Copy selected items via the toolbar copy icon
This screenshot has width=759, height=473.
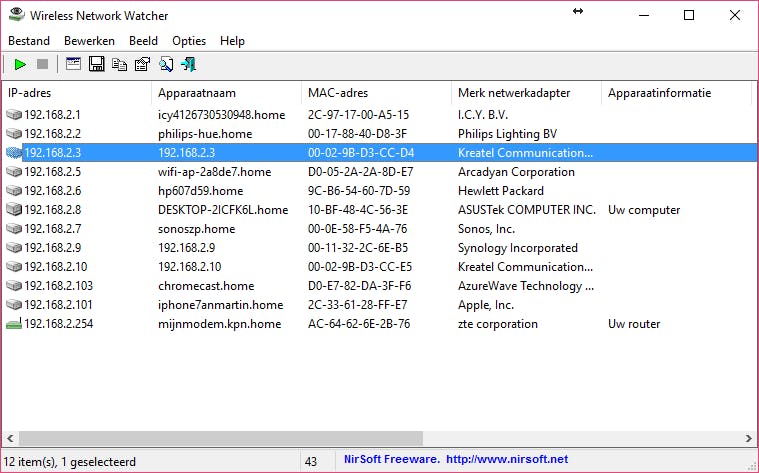(119, 64)
